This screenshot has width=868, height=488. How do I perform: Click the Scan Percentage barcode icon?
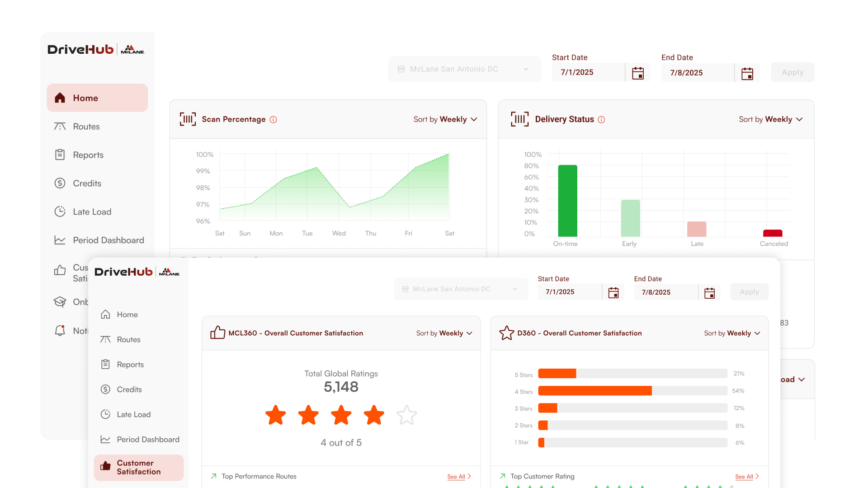tap(188, 119)
